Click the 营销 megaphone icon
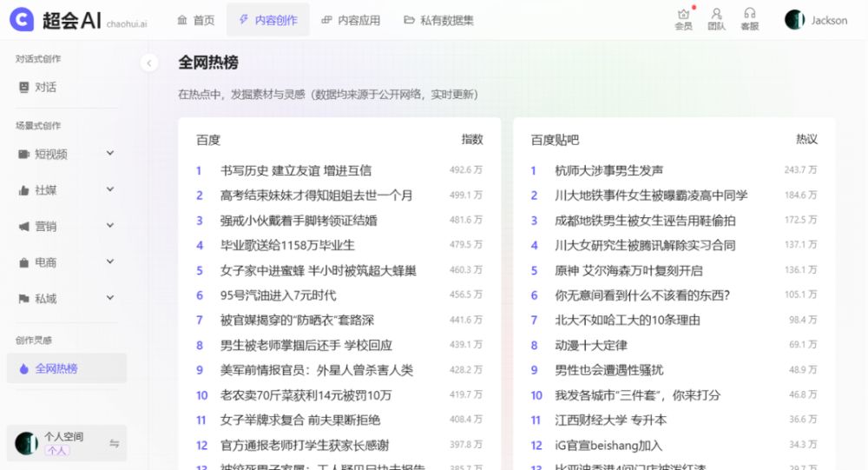The image size is (868, 470). (x=23, y=226)
